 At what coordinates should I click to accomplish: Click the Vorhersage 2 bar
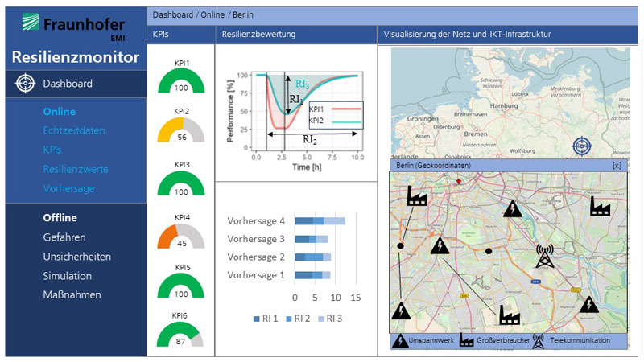pos(312,257)
